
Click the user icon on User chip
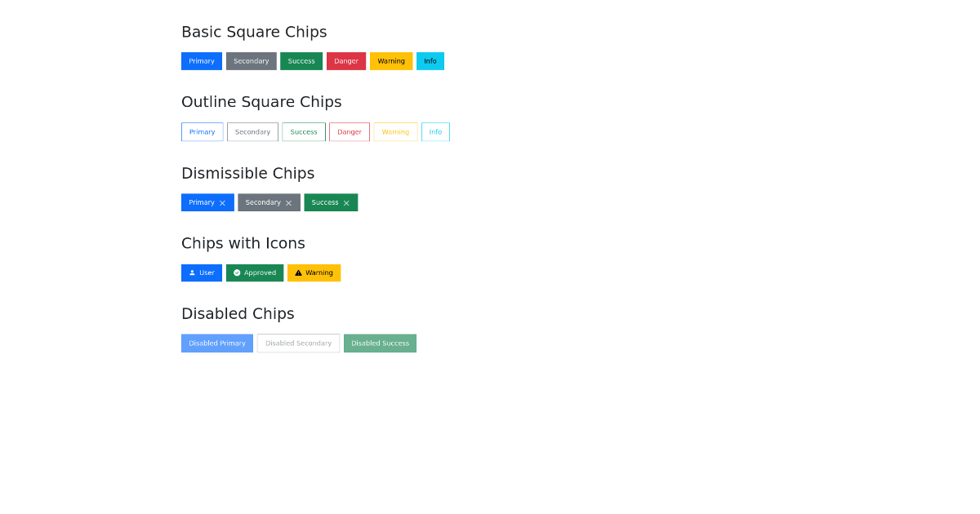coord(192,273)
